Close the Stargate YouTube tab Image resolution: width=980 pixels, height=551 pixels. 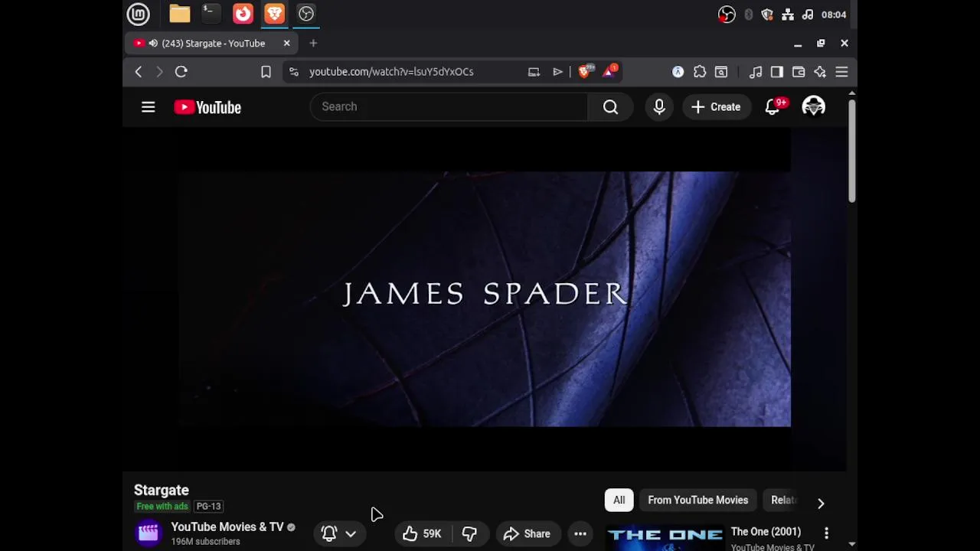click(x=287, y=44)
